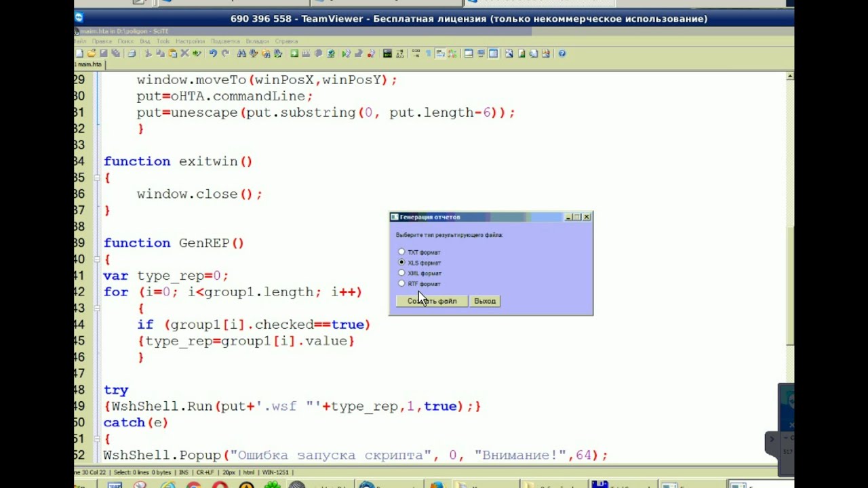Click the Chrome icon in the taskbar
This screenshot has height=488, width=868.
tap(193, 485)
